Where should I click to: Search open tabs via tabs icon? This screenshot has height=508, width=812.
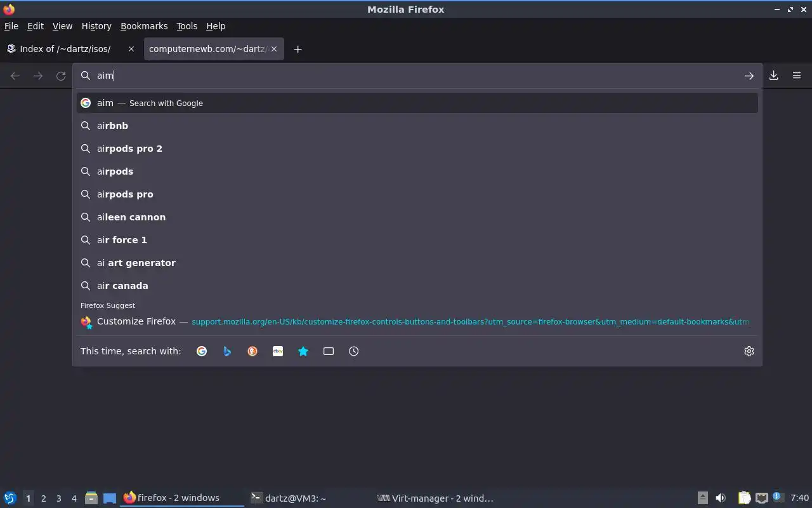point(329,351)
